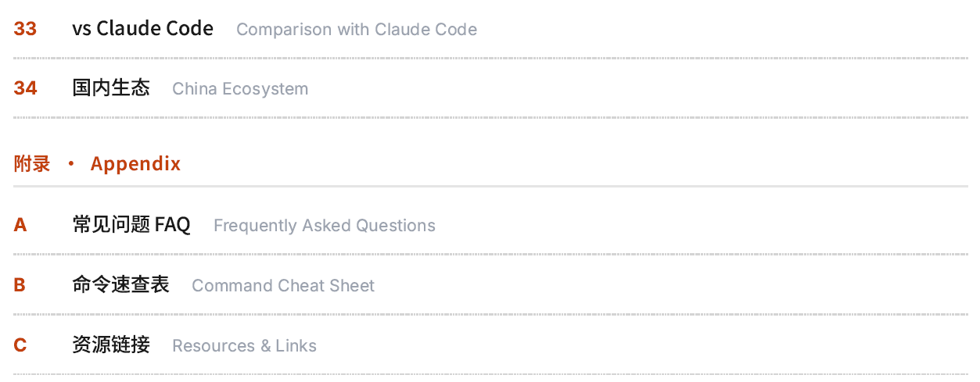Viewport: 980px width, 382px height.
Task: Open the 常见问题 appendix title
Action: (x=111, y=226)
